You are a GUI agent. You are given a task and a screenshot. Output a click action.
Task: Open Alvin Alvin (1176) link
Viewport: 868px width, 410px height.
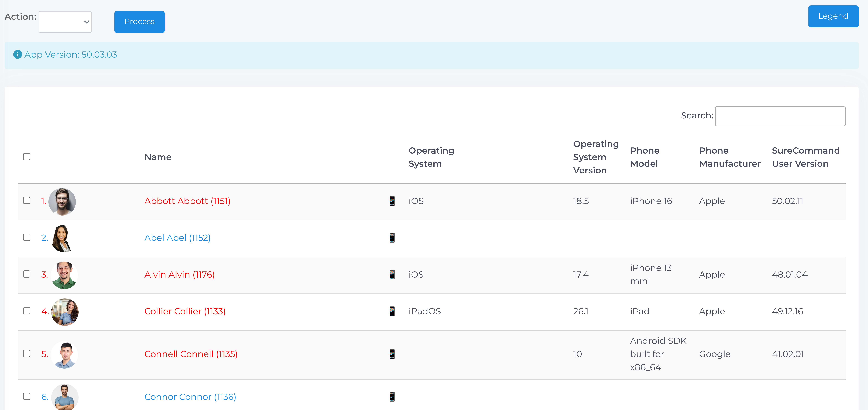[x=179, y=275]
